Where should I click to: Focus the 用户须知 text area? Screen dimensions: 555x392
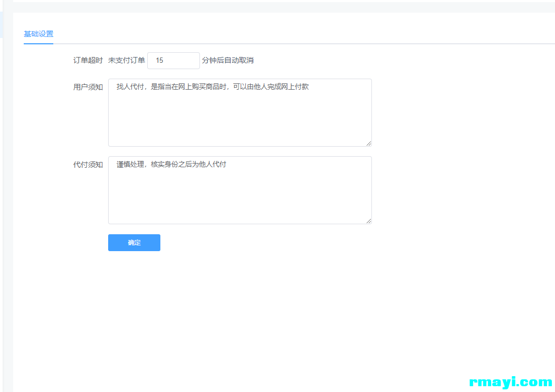coord(240,119)
